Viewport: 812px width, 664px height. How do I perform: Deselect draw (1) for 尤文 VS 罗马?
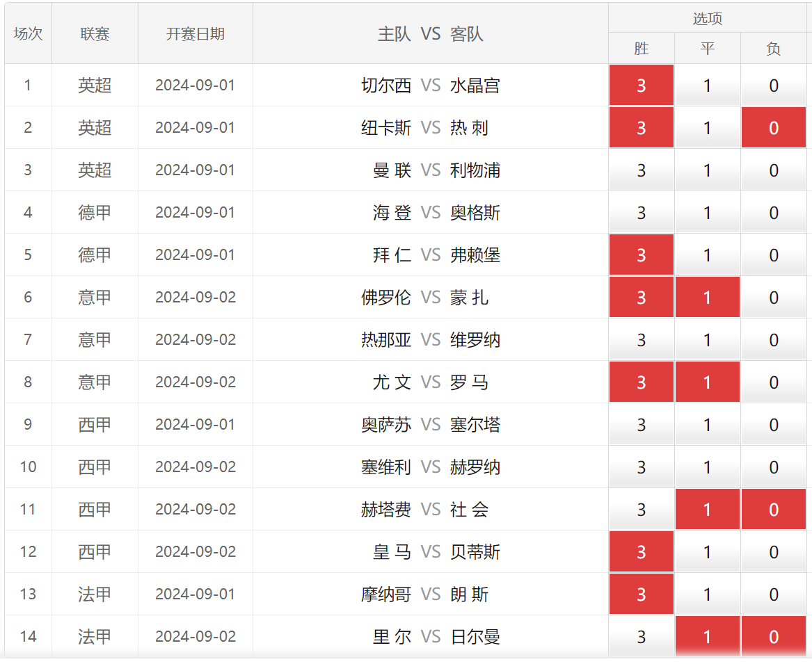[708, 382]
